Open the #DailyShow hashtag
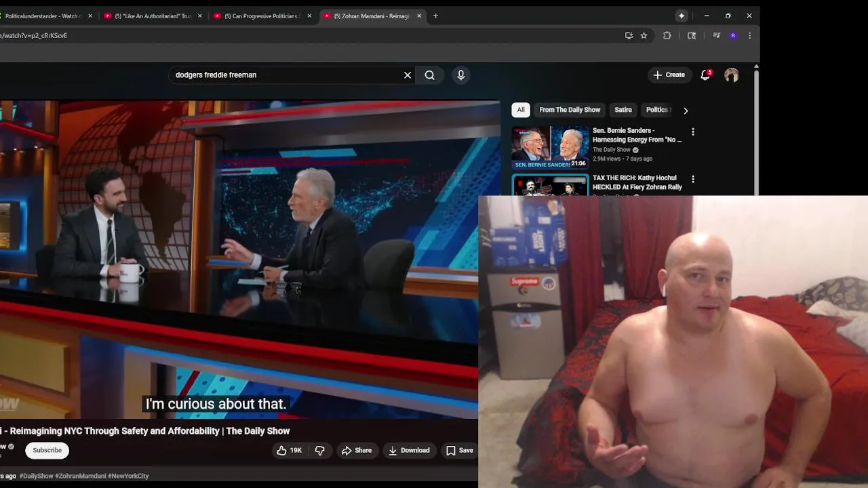 tap(36, 476)
